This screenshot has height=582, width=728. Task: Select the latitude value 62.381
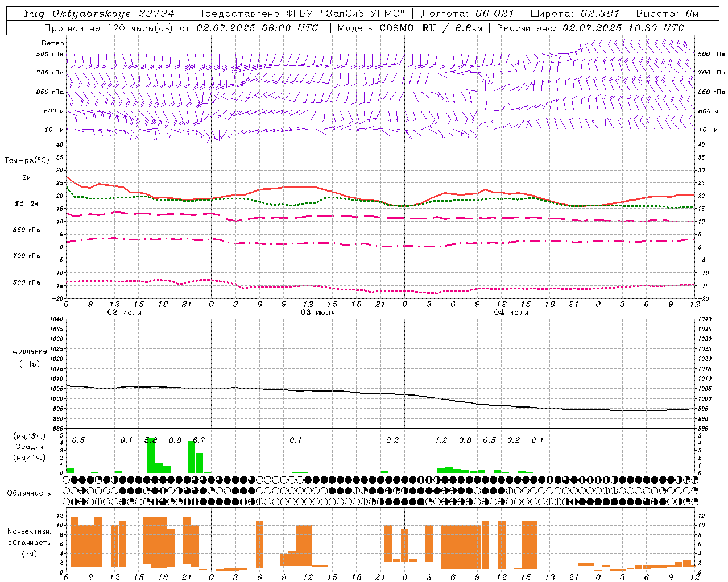[600, 14]
